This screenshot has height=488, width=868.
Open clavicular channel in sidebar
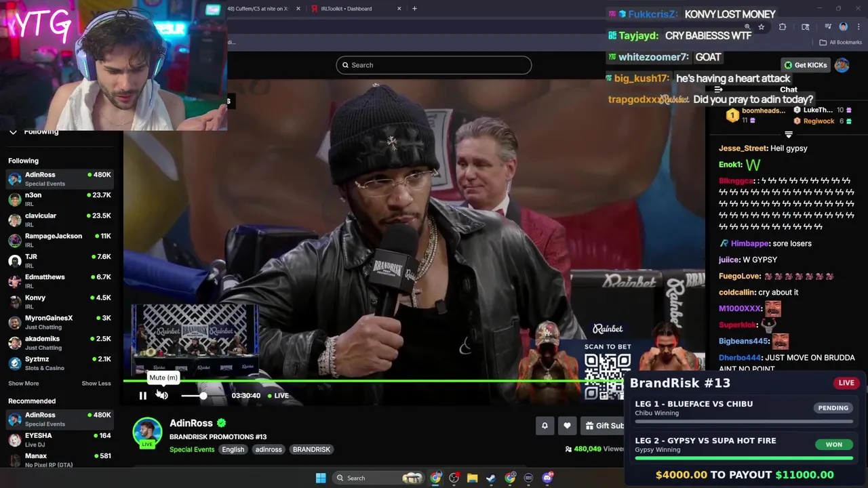tap(60, 220)
